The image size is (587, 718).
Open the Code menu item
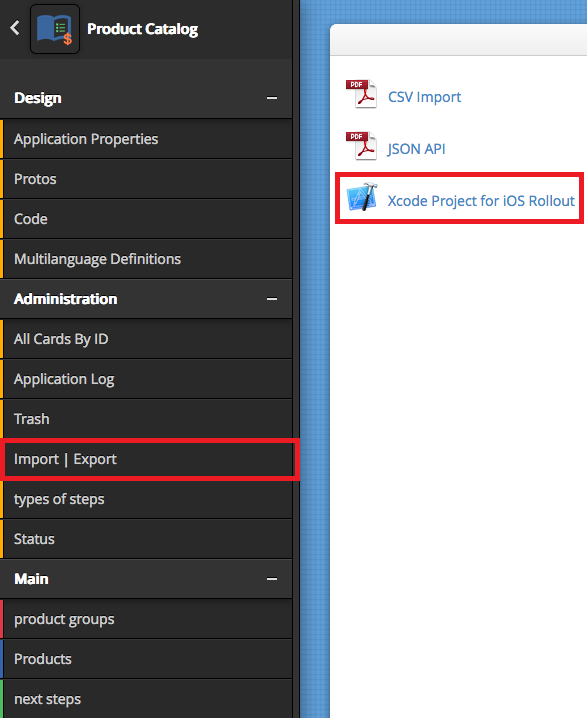point(146,219)
